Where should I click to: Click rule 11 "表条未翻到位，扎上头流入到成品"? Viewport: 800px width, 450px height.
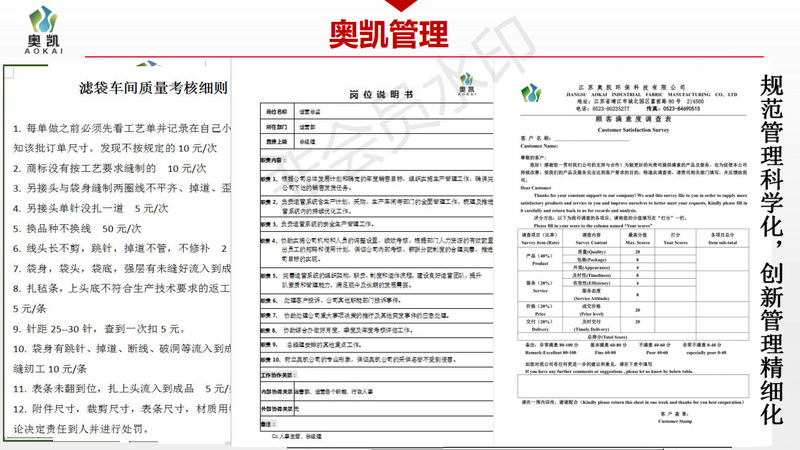(121, 389)
